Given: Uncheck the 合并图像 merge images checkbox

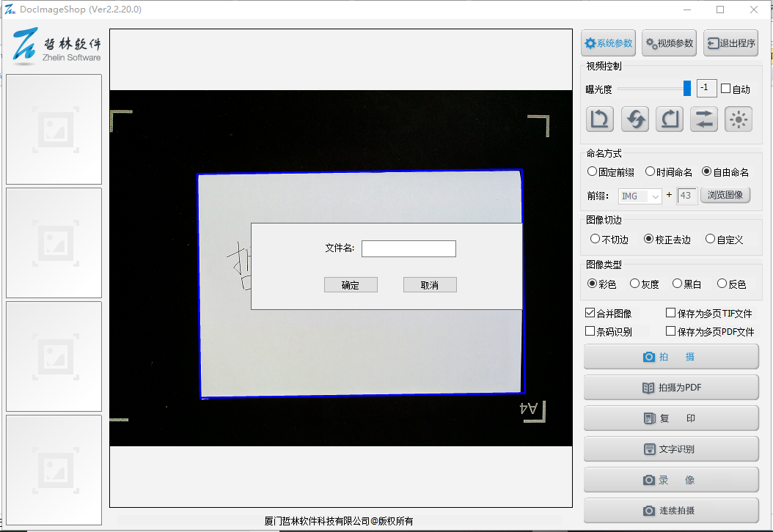Looking at the screenshot, I should pos(590,313).
